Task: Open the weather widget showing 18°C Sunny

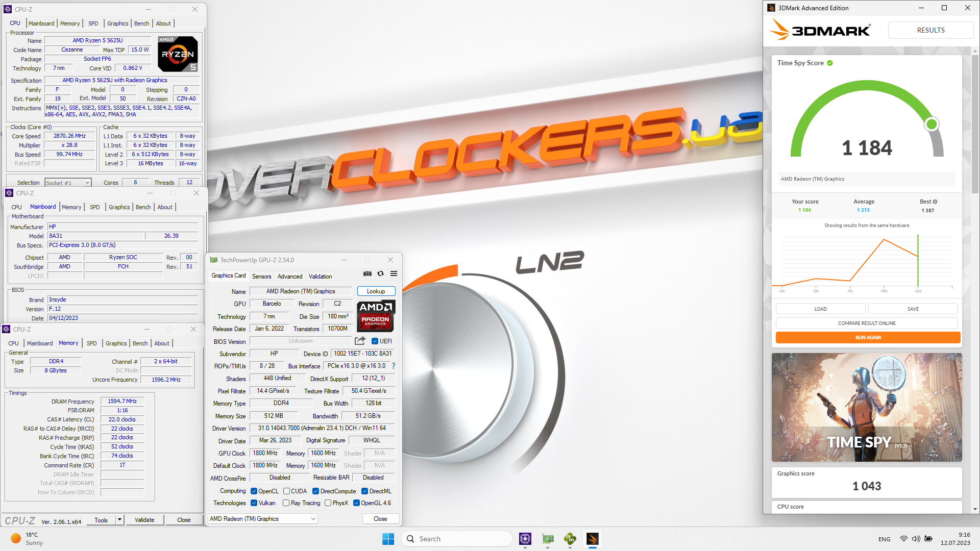Action: click(x=27, y=539)
